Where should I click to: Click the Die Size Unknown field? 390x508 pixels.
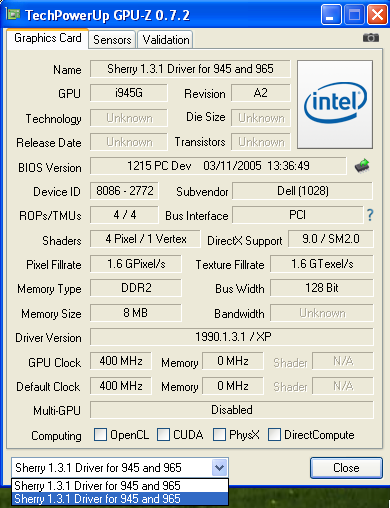click(261, 118)
